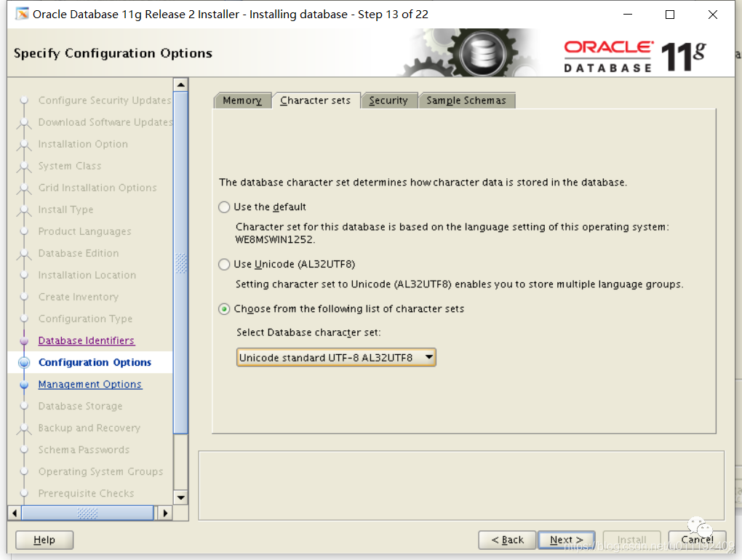Go back with the Back button

tap(507, 540)
